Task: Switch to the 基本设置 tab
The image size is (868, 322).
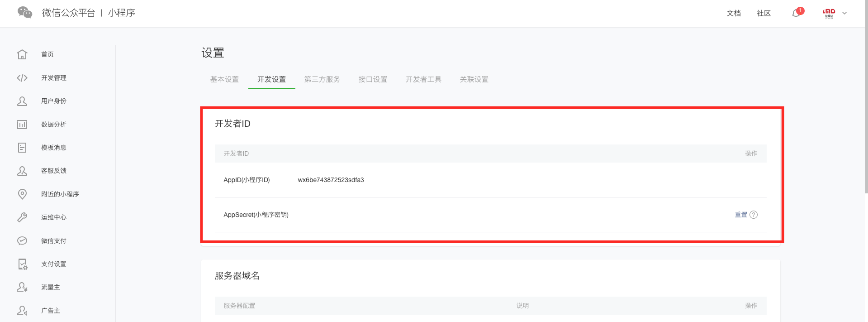Action: point(224,79)
